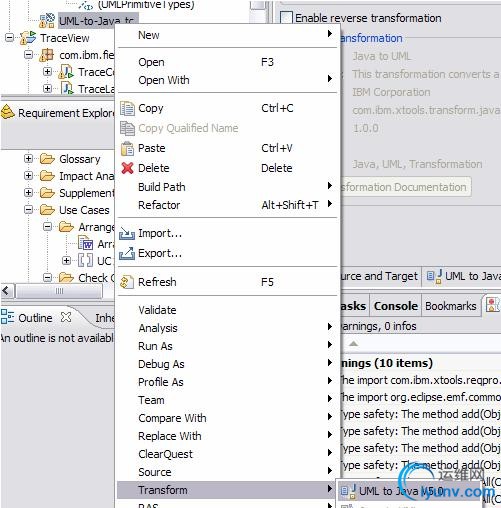Collapse the TraceView project node
This screenshot has height=508, width=501.
point(10,37)
